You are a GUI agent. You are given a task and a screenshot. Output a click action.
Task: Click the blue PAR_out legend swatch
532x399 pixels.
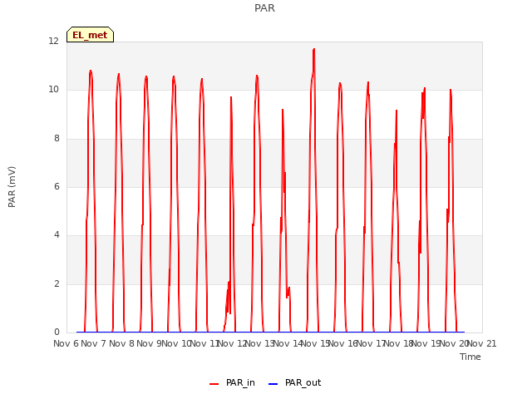(x=273, y=384)
